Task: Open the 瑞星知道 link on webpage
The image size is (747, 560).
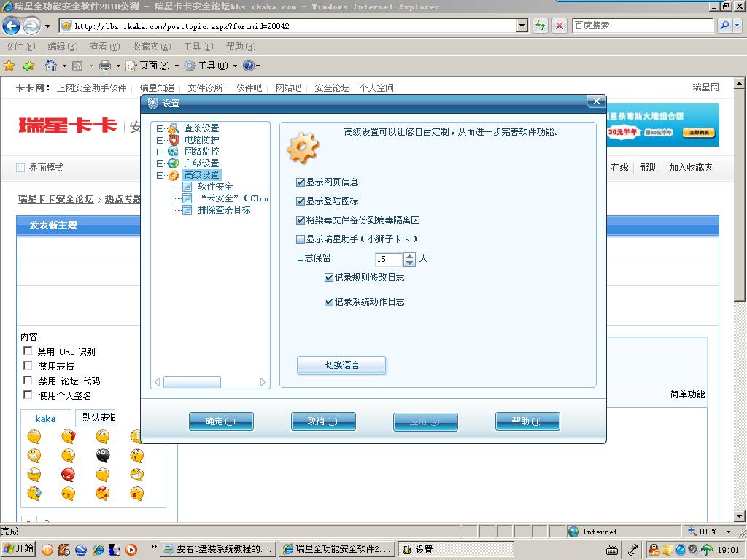Action: point(158,87)
